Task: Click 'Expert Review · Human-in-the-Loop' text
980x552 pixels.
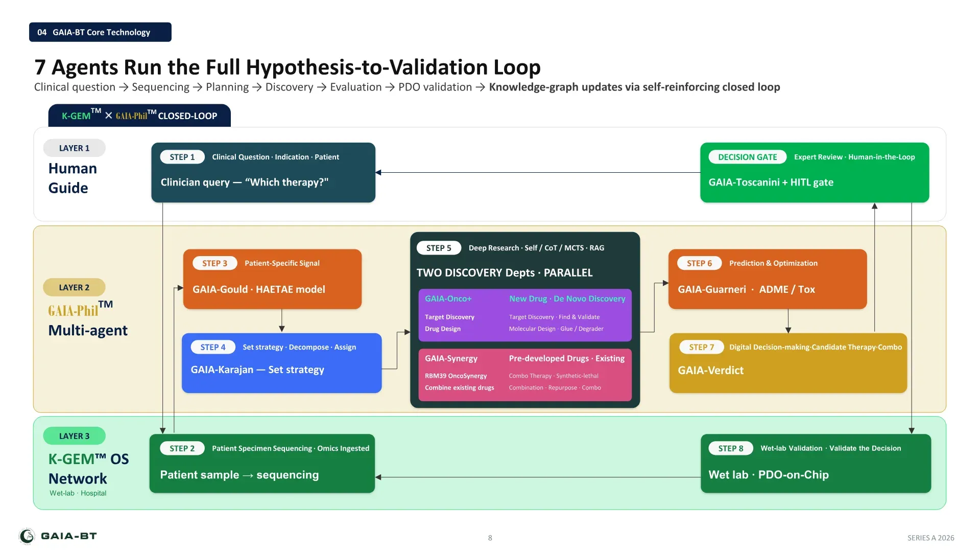Action: coord(854,157)
